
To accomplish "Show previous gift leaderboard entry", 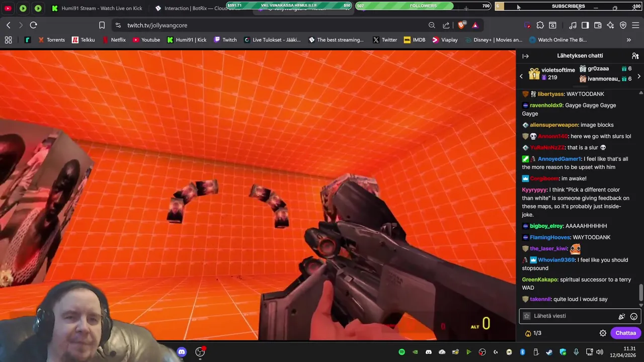I will click(521, 76).
